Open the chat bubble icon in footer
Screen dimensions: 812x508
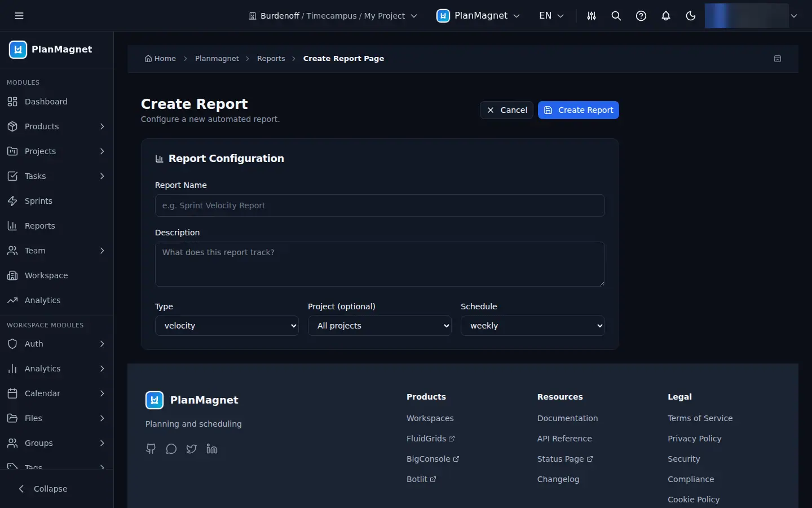[x=171, y=449]
